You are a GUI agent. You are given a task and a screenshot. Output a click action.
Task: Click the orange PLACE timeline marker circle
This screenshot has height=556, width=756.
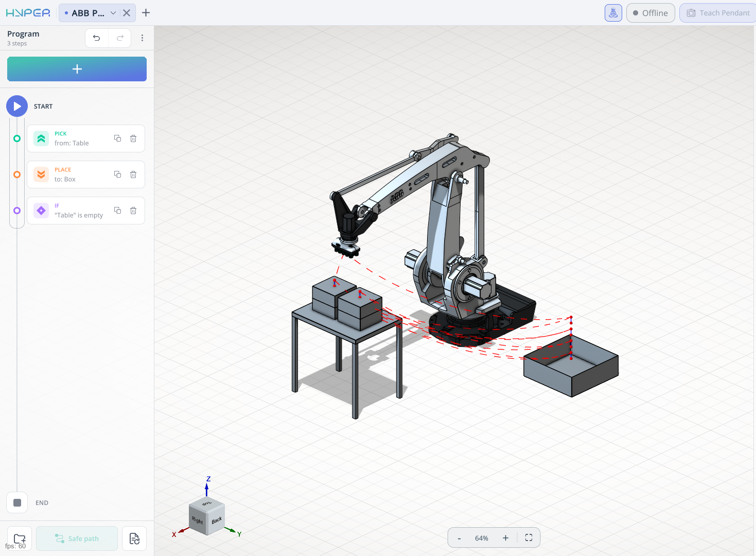coord(17,175)
